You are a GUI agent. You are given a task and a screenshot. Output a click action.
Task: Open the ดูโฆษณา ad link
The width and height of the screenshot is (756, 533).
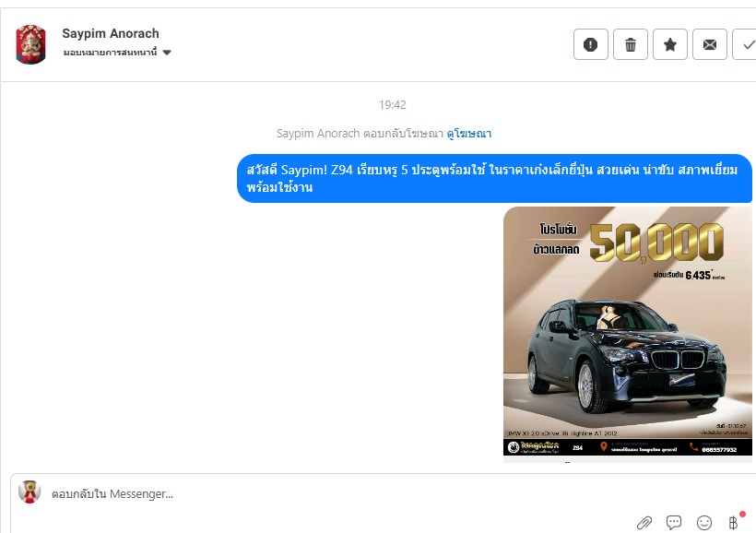point(469,134)
